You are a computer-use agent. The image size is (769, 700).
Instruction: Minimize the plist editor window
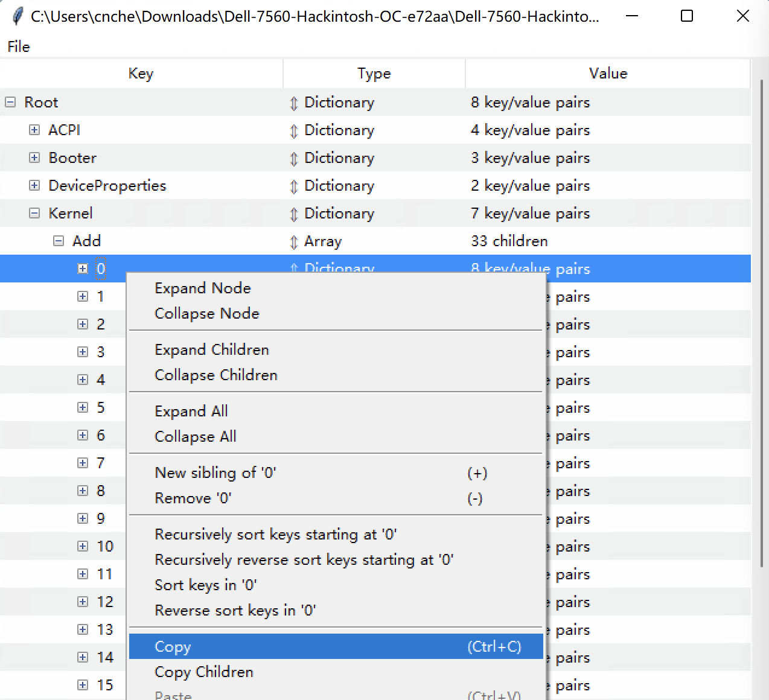[632, 16]
